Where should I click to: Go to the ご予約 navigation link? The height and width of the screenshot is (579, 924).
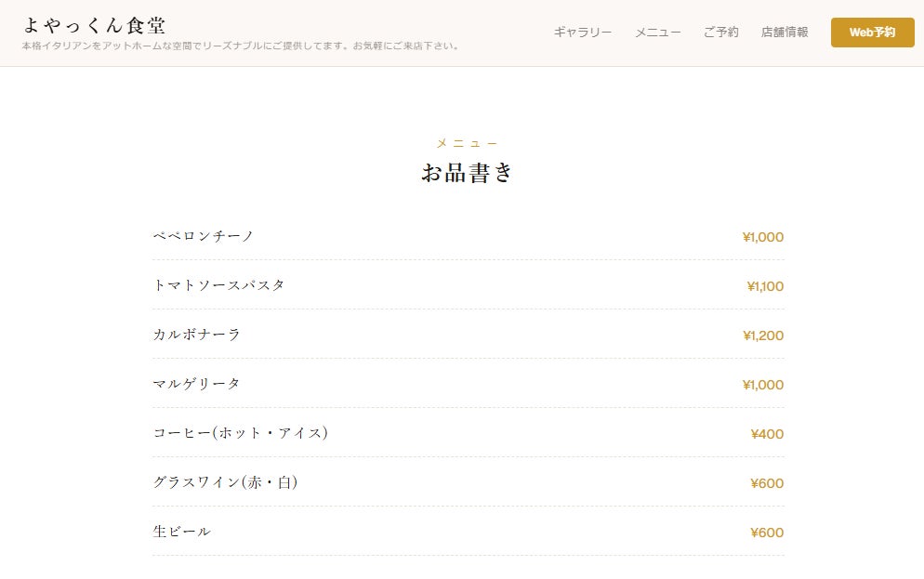pos(720,33)
